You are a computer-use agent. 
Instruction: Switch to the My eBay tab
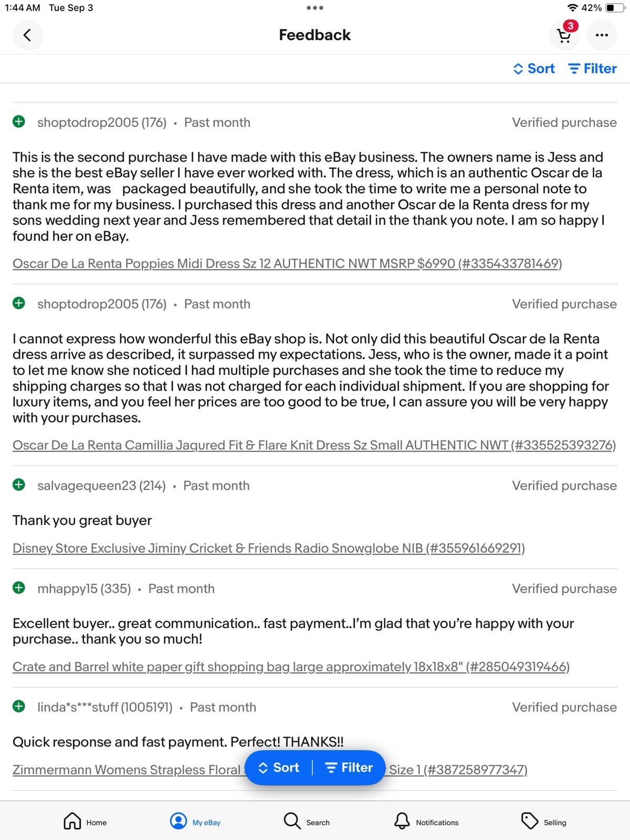[x=195, y=821]
